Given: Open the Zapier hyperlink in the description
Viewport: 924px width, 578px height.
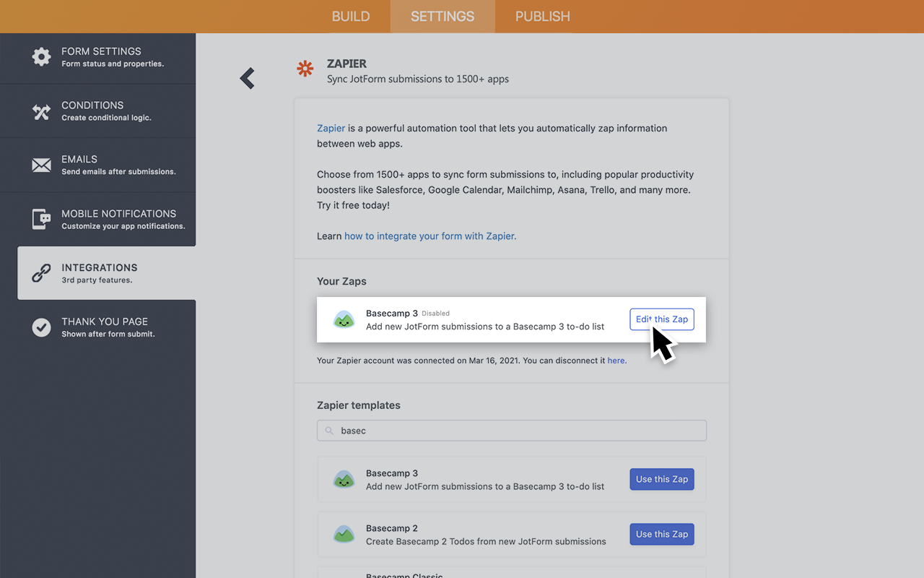Looking at the screenshot, I should pyautogui.click(x=331, y=128).
